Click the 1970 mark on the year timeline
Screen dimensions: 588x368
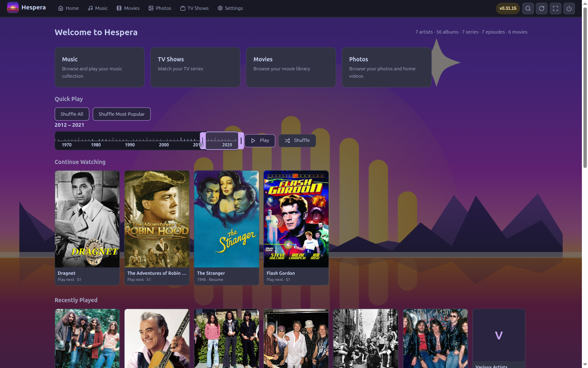67,145
